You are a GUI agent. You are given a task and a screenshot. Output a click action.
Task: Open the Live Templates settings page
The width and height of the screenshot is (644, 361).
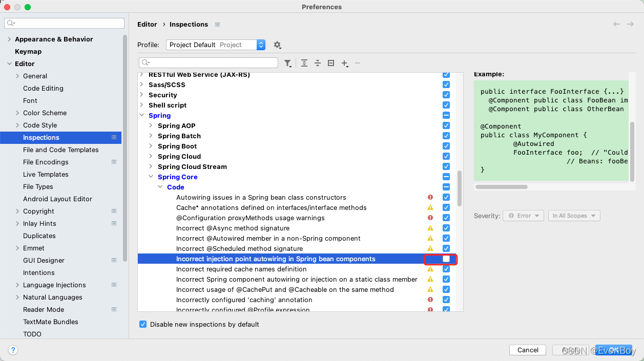tap(46, 175)
